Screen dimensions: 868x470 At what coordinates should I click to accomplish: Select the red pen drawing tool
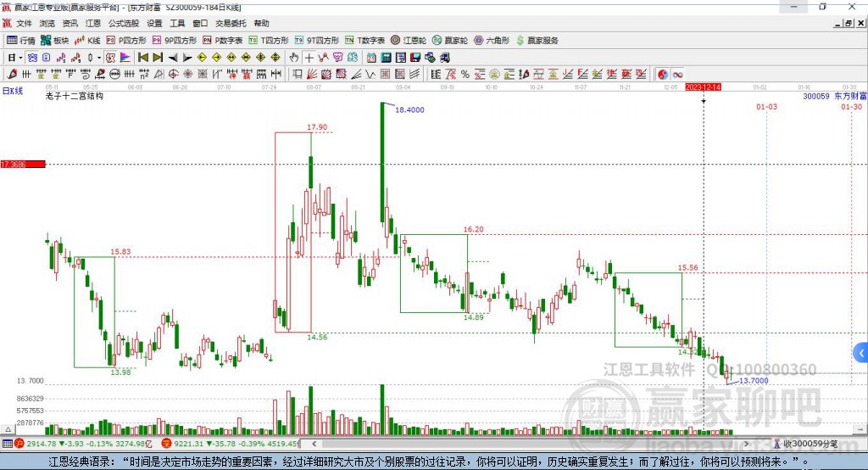click(x=12, y=74)
